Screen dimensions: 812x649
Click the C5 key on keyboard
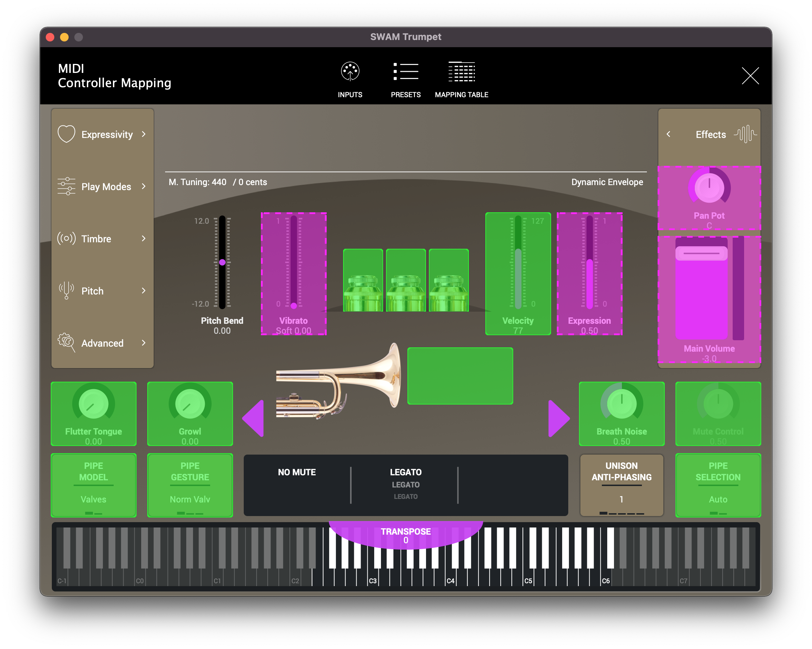coord(528,577)
